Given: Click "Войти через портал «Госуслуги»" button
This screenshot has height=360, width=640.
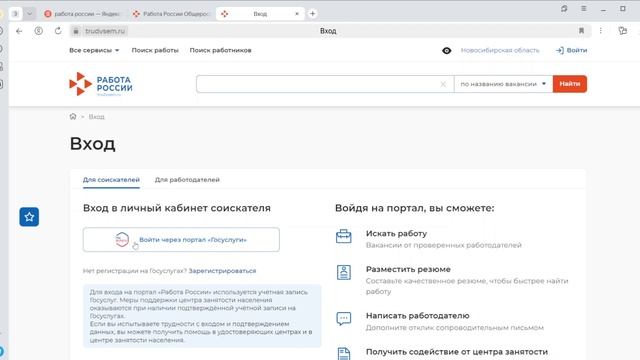Looking at the screenshot, I should (x=181, y=240).
